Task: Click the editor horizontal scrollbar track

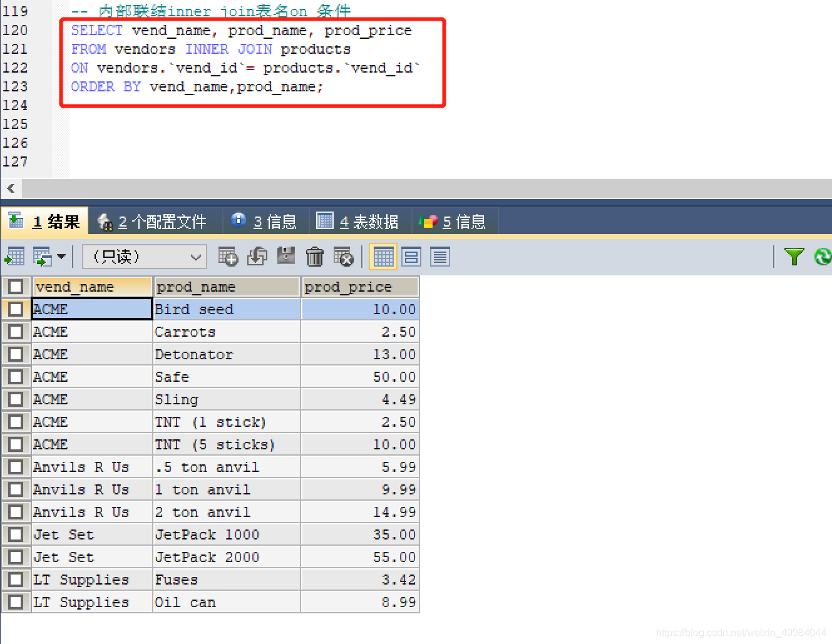Action: point(427,188)
